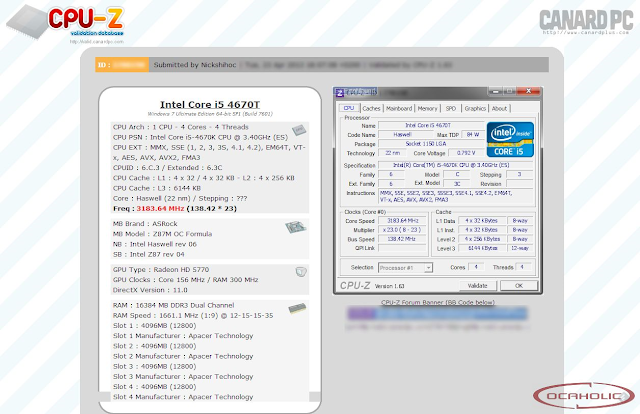Click the Max TDP value 84 W
This screenshot has width=640, height=414.
pos(473,134)
